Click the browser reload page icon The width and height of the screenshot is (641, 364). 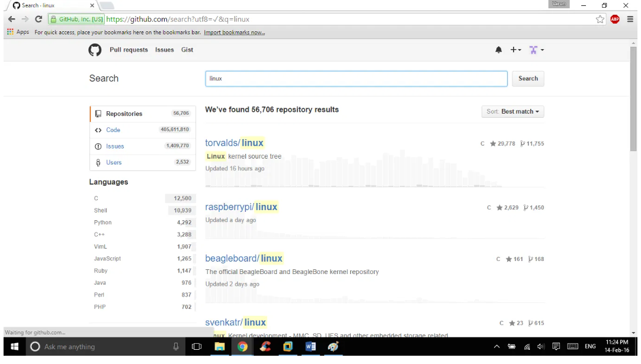point(39,19)
